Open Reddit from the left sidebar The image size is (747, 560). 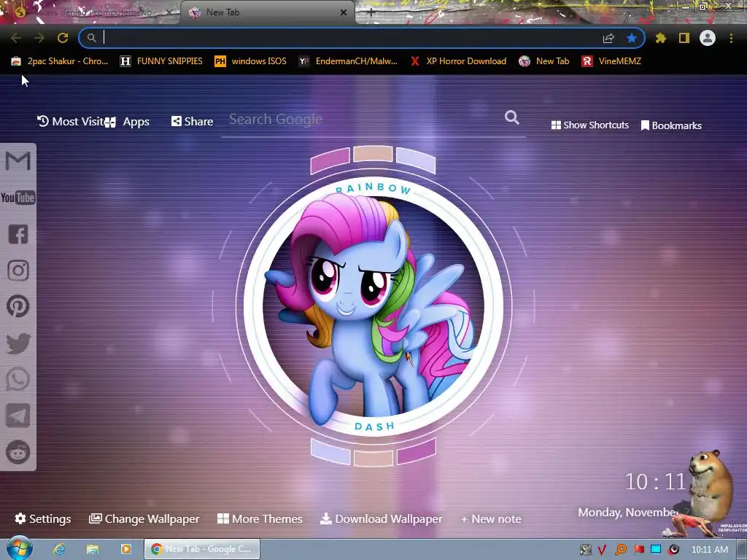pos(18,452)
